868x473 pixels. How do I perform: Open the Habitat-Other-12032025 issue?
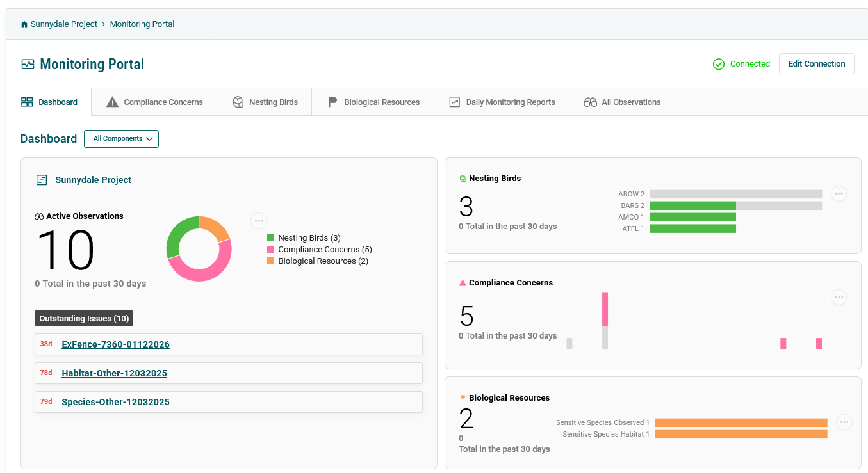point(114,373)
